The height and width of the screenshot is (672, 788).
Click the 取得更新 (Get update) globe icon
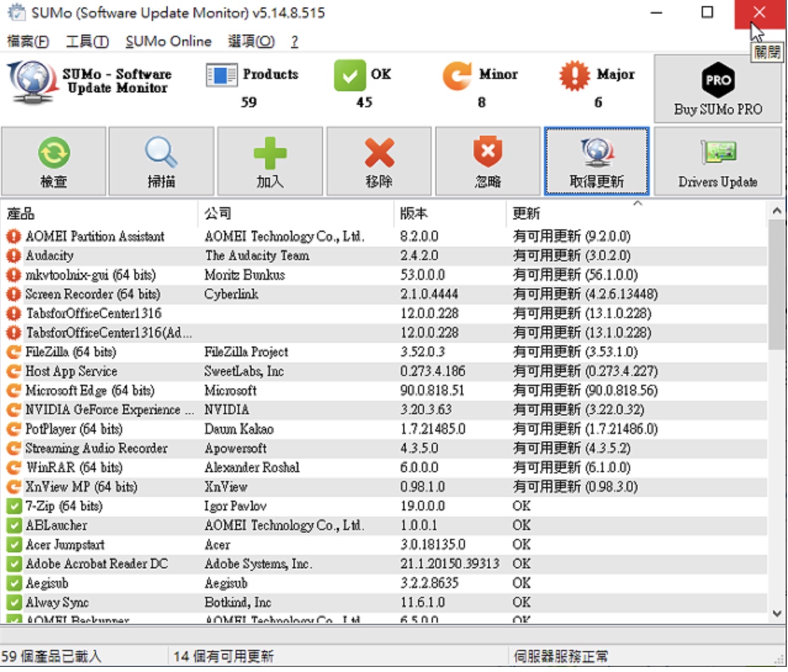597,152
